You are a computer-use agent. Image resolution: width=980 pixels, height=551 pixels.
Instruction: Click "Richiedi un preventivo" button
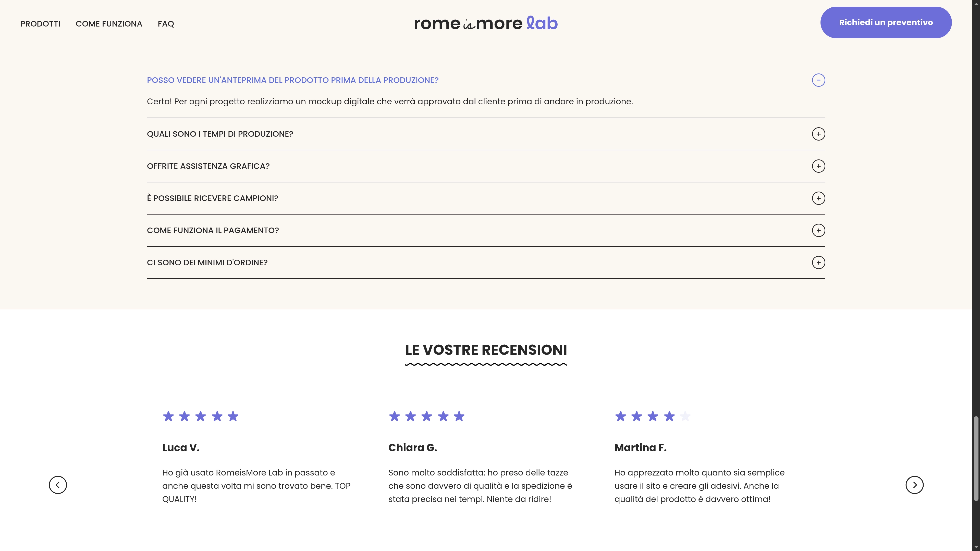click(886, 22)
